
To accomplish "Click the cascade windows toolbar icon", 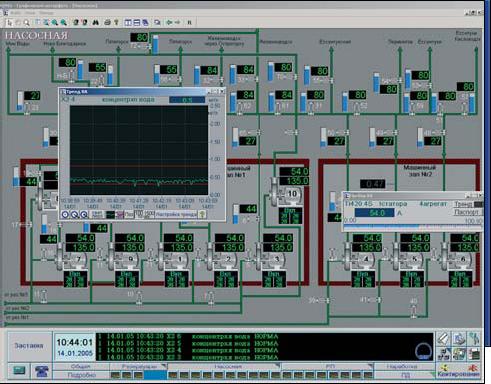I will point(145,22).
